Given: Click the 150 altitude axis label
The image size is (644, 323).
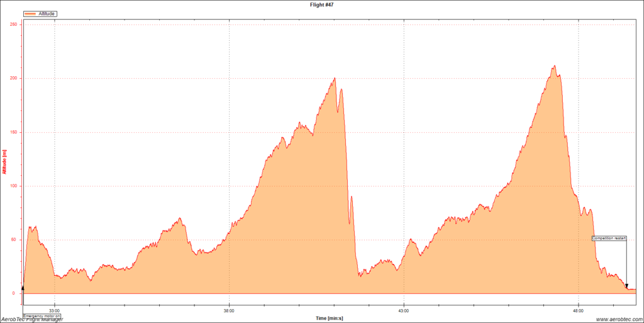Looking at the screenshot, I should click(x=13, y=132).
